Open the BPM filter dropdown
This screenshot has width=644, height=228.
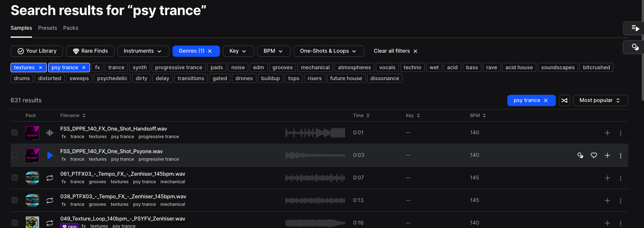[274, 51]
